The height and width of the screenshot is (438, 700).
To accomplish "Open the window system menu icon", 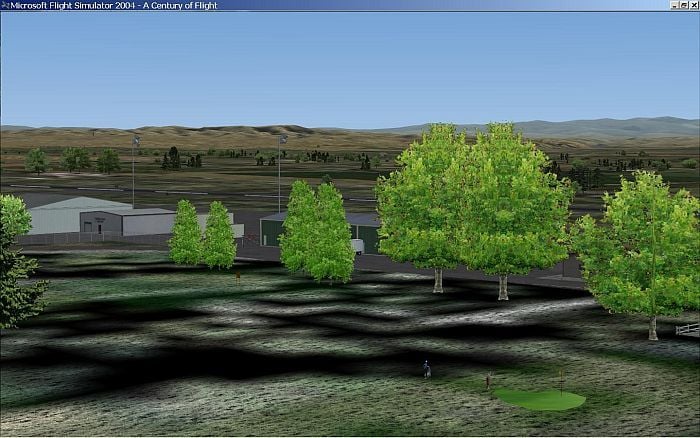I will pos(5,5).
